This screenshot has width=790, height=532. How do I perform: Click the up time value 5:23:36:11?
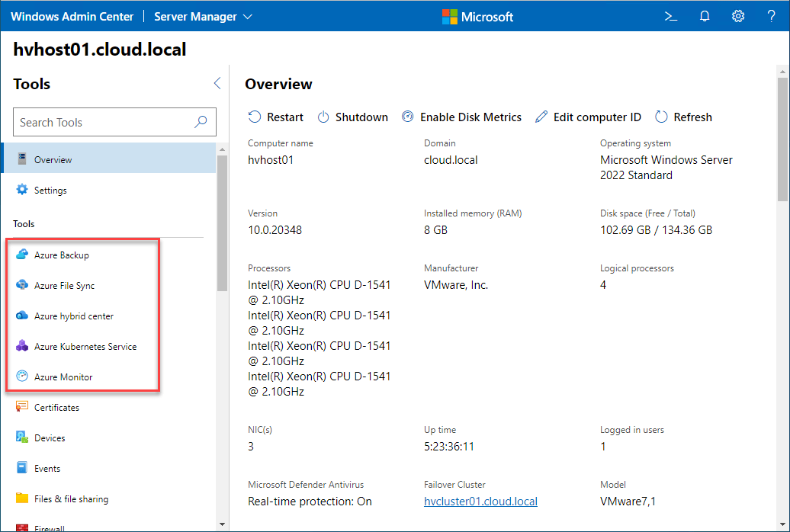(449, 447)
